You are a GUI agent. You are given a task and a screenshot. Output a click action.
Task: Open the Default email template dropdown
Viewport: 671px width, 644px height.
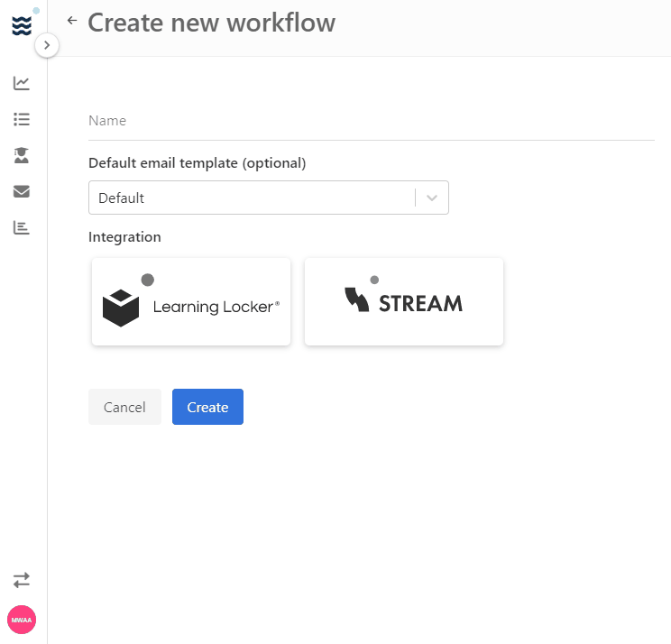pos(269,198)
